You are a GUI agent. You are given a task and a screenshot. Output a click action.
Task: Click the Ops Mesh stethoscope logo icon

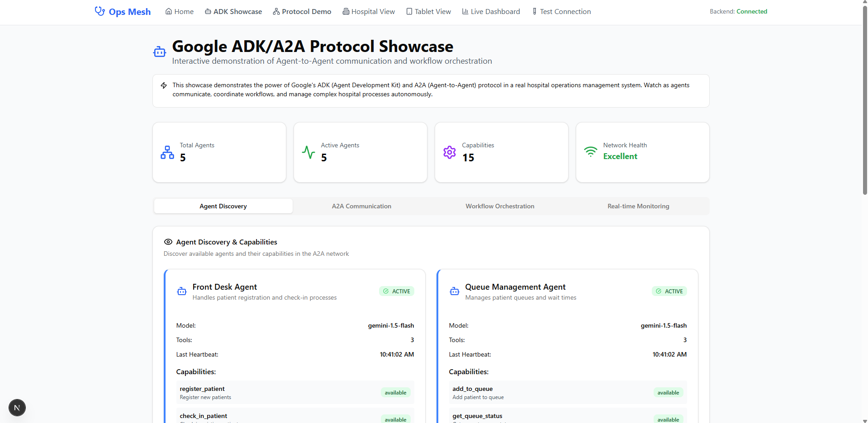pyautogui.click(x=100, y=11)
